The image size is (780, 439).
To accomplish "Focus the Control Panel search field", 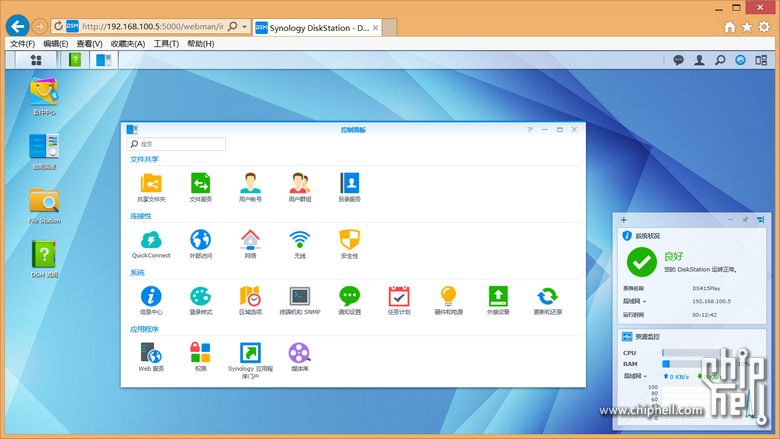I will [x=176, y=144].
